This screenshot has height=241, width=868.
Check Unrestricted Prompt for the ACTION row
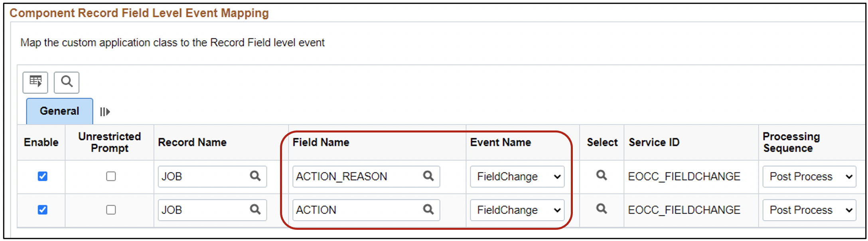tap(111, 210)
